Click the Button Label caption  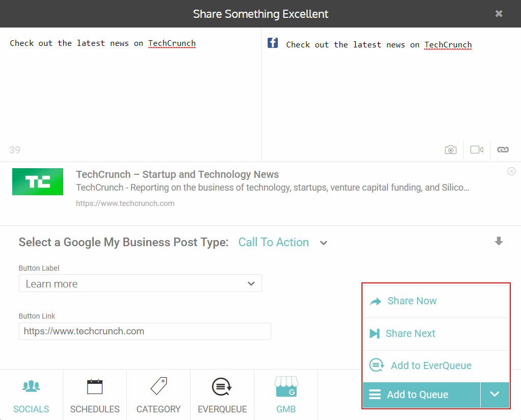tap(39, 268)
